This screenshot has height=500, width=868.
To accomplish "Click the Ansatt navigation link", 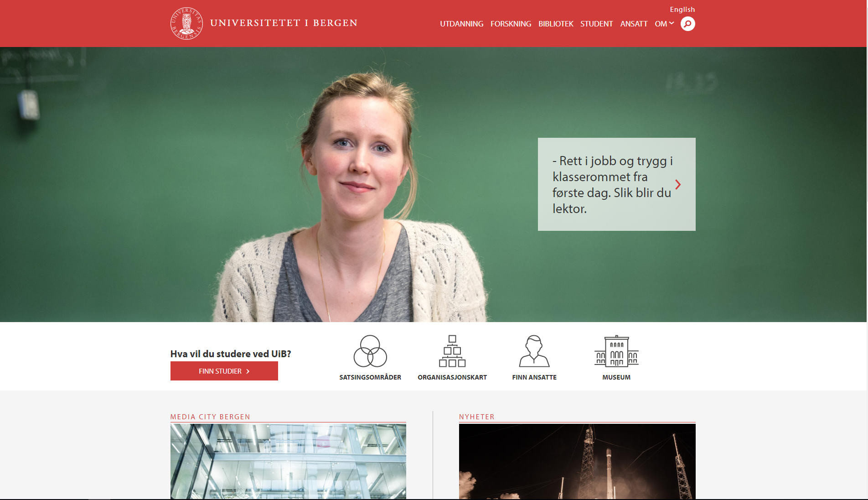I will [x=634, y=24].
